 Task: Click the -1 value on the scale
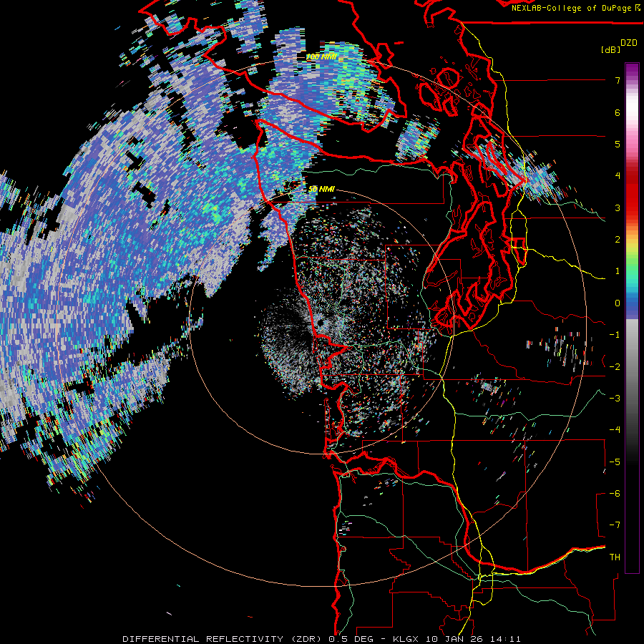click(615, 335)
